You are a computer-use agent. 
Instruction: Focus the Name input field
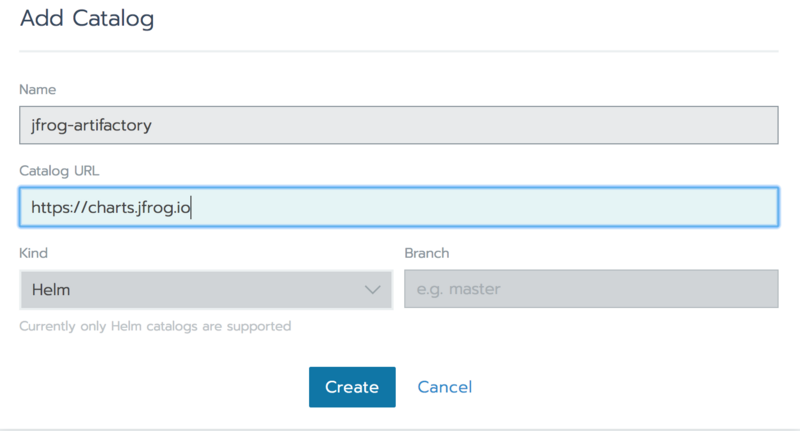398,125
